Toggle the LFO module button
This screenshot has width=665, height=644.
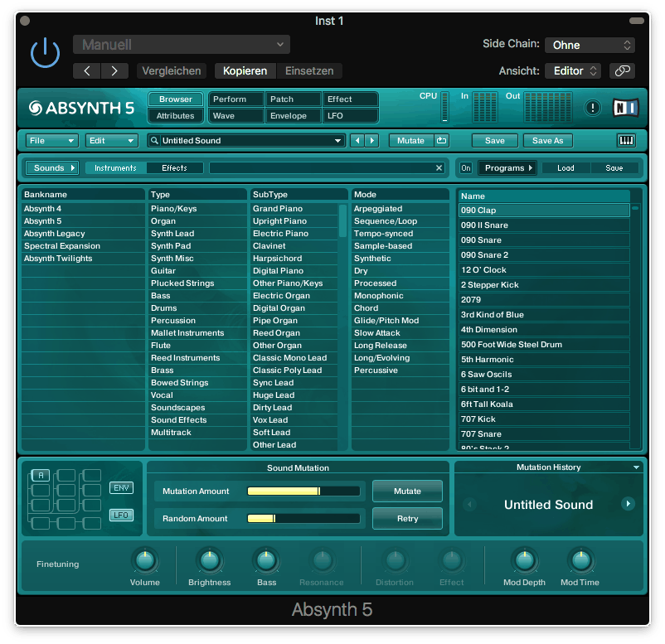point(121,516)
